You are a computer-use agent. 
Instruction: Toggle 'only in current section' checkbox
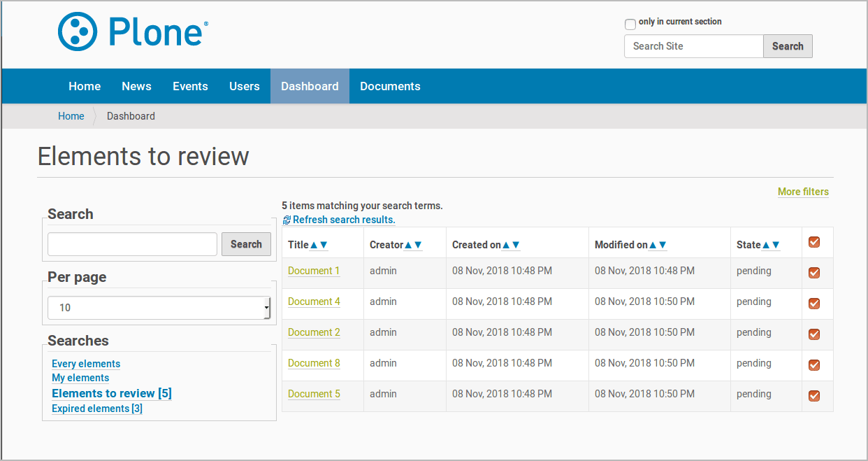[x=630, y=24]
